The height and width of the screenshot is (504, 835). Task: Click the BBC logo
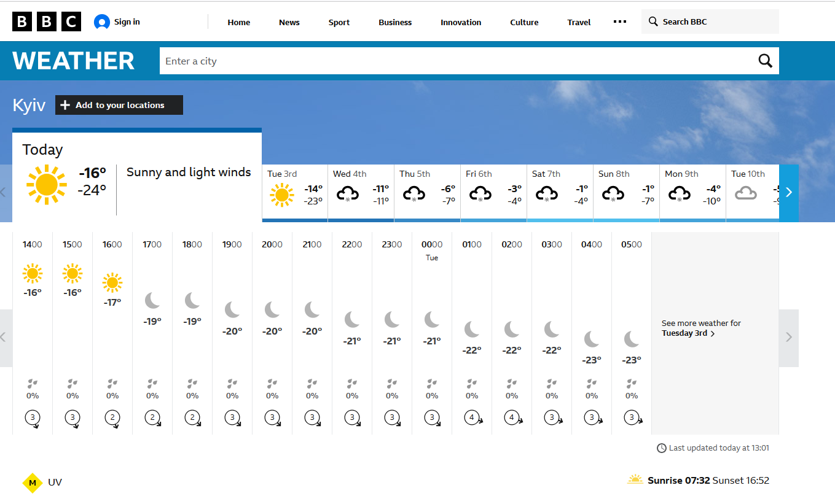(x=47, y=22)
